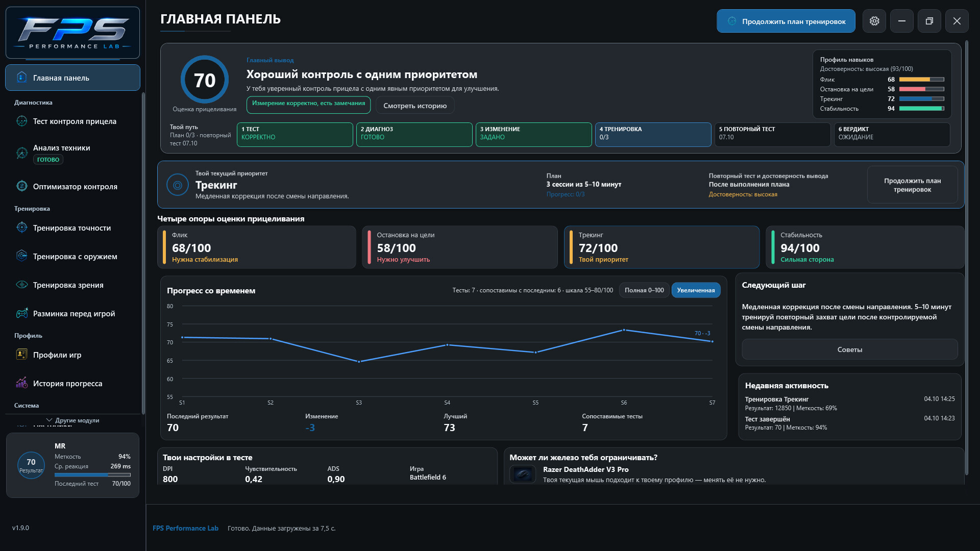Select the Увеличенная scale toggle
980x551 pixels.
pos(696,290)
